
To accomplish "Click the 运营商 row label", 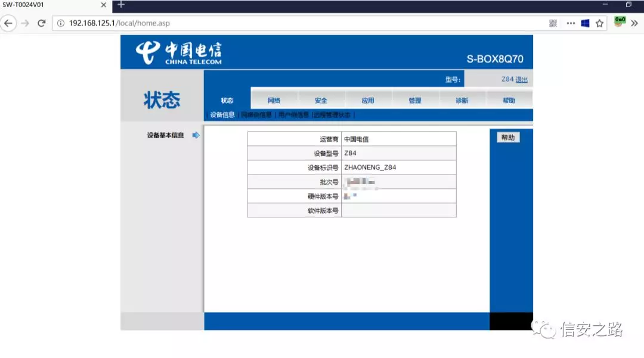I will (x=329, y=139).
